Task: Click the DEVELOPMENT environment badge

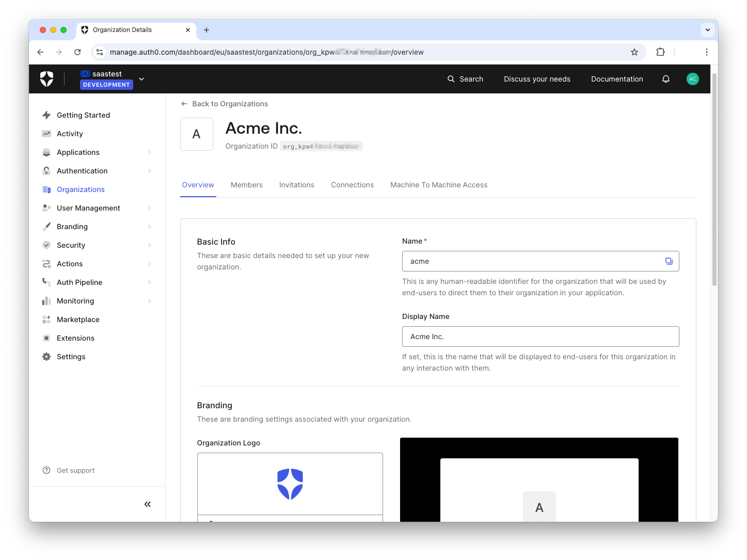Action: [106, 85]
